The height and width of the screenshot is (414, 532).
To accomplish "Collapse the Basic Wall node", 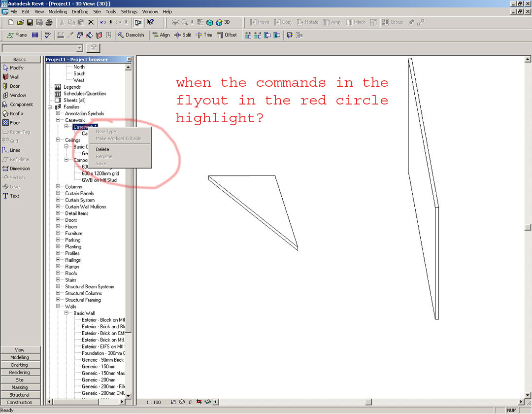I will point(66,313).
